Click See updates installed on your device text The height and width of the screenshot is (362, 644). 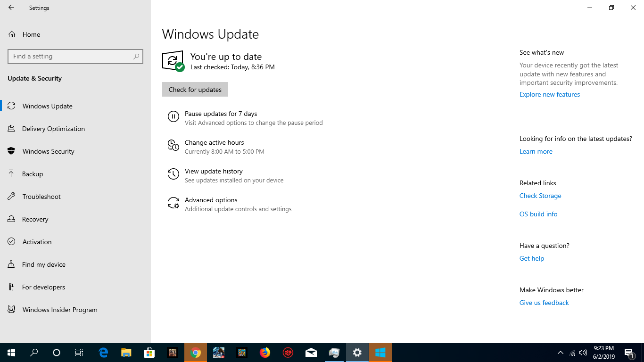234,181
